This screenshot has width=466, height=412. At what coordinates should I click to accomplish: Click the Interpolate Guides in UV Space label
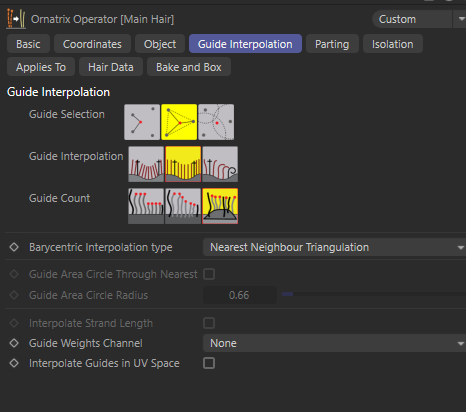(x=104, y=363)
